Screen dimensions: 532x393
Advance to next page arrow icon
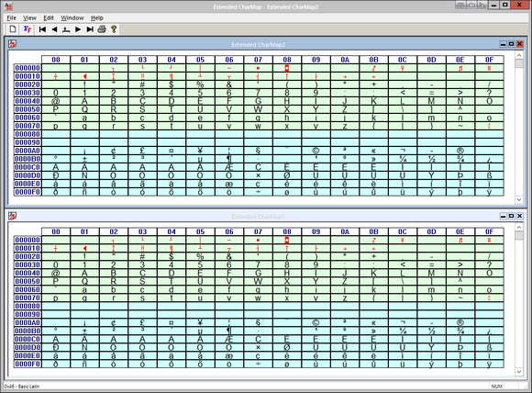(78, 29)
